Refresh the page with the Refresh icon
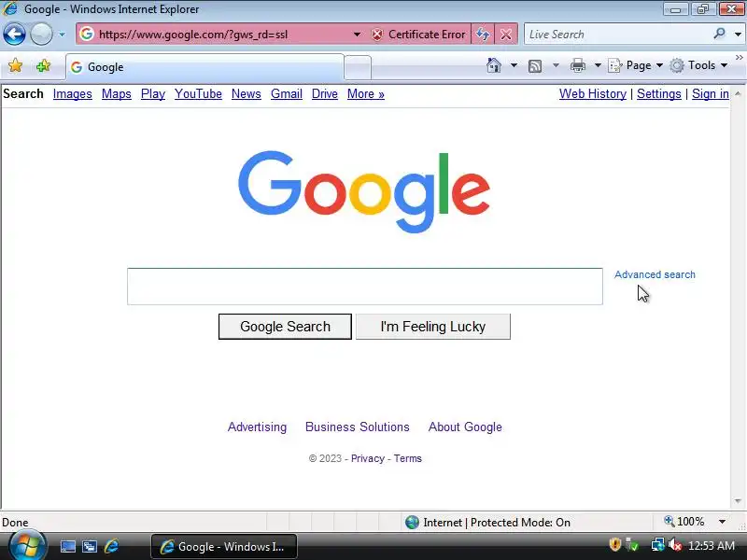This screenshot has height=560, width=747. pyautogui.click(x=483, y=35)
